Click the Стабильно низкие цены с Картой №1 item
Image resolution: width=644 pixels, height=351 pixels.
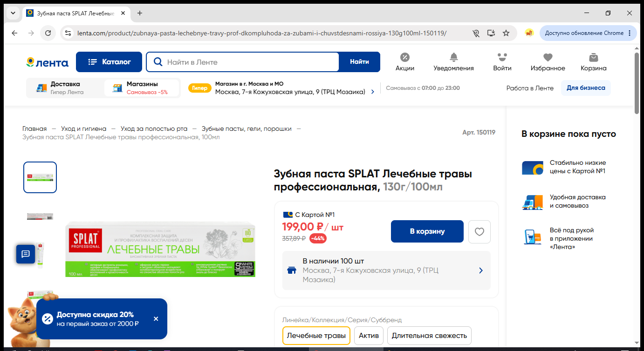point(564,167)
